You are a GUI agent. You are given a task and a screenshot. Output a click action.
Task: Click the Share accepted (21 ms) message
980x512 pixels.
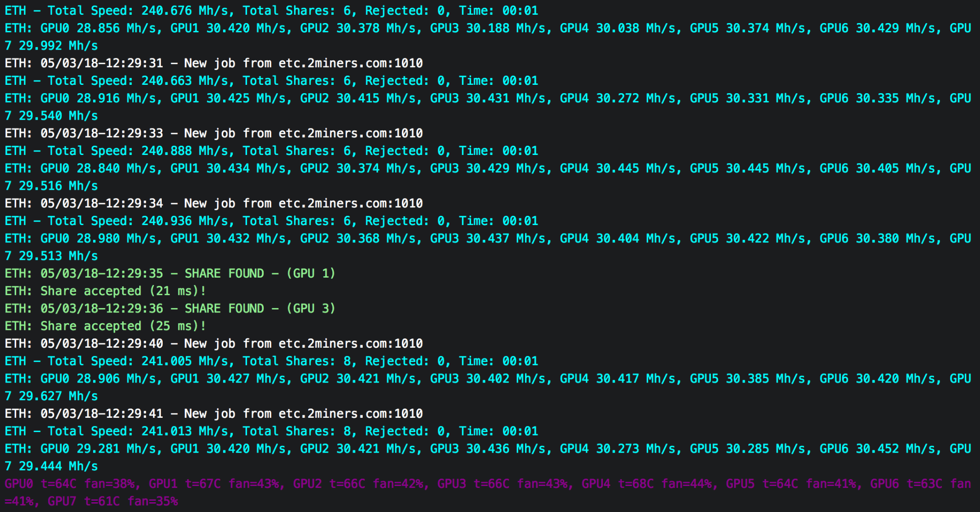click(105, 291)
